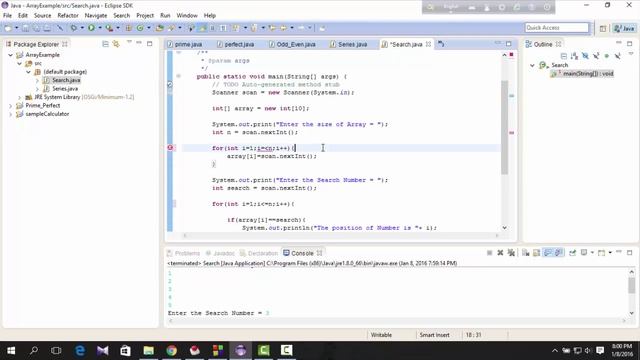640x360 pixels.
Task: Toggle Hide Static Members in Outline
Action: (596, 56)
